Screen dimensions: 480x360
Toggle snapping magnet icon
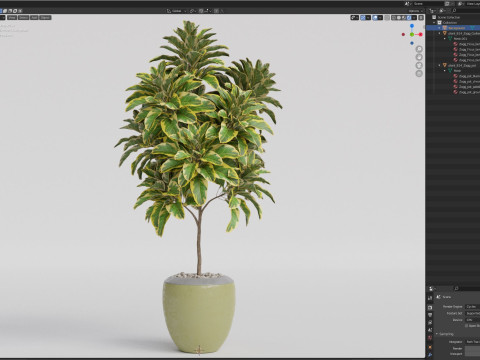click(201, 11)
